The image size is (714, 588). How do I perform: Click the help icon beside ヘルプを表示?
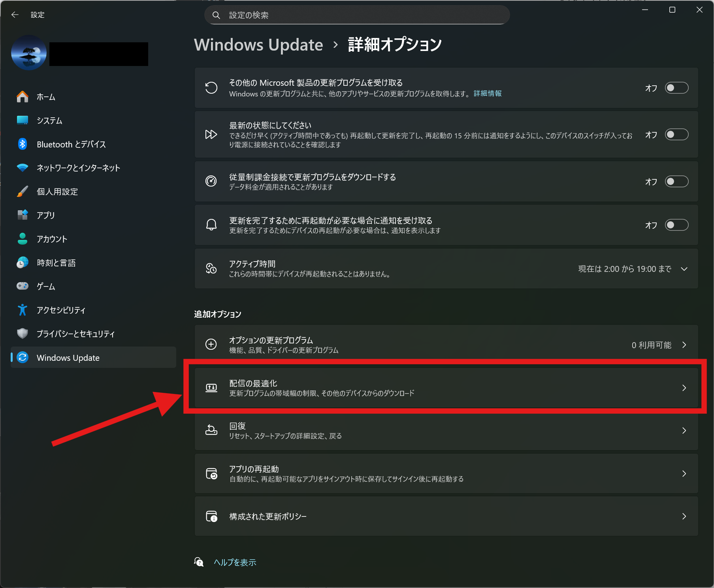[x=199, y=562]
